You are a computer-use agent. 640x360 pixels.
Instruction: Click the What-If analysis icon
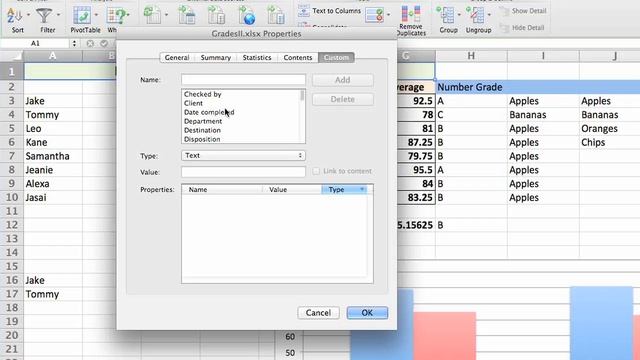pyautogui.click(x=116, y=16)
